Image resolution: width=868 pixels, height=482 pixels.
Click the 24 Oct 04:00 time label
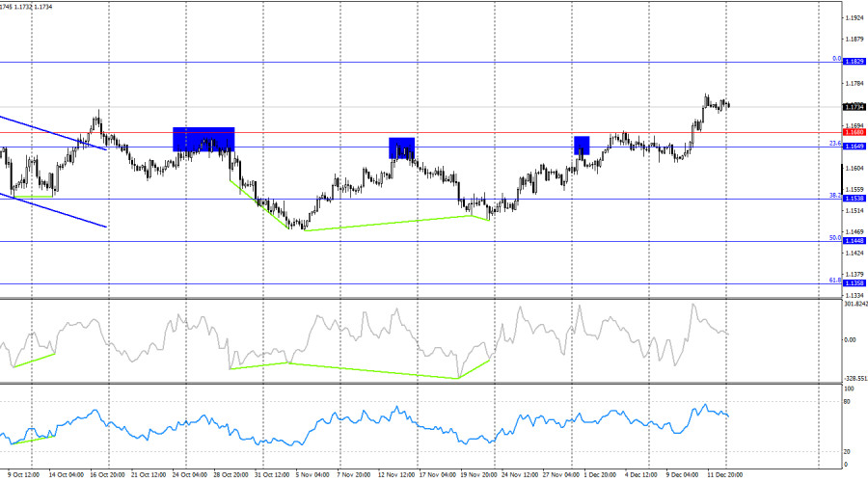[x=190, y=475]
